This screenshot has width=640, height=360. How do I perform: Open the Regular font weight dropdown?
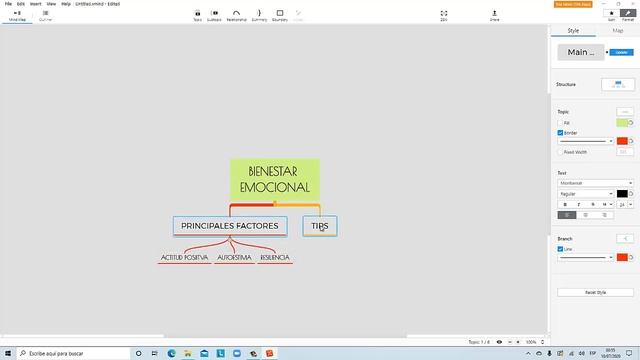click(x=586, y=194)
